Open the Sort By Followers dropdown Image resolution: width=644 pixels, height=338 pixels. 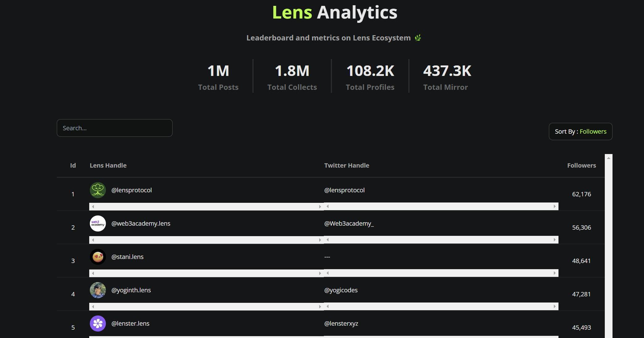tap(580, 131)
